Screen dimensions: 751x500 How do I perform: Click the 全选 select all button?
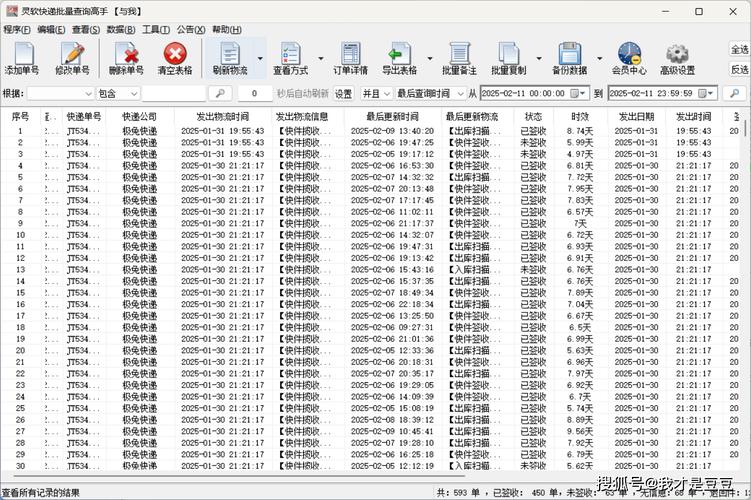740,49
